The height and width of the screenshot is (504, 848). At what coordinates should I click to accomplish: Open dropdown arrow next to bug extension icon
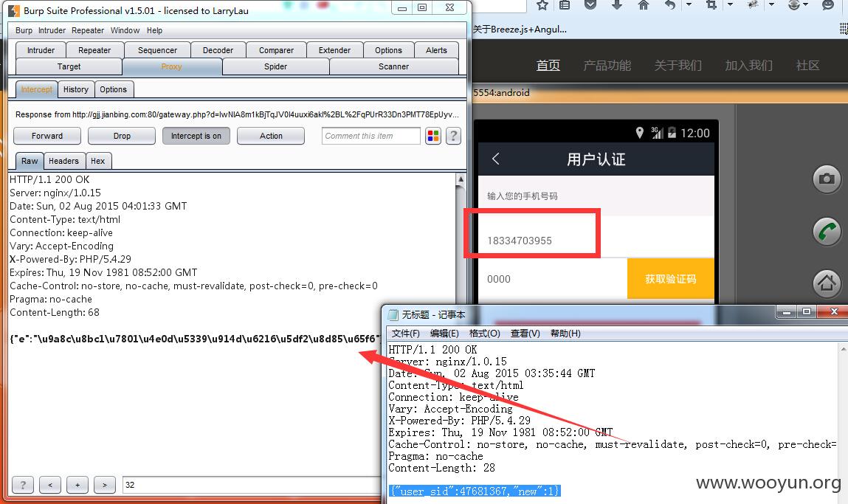click(x=771, y=5)
